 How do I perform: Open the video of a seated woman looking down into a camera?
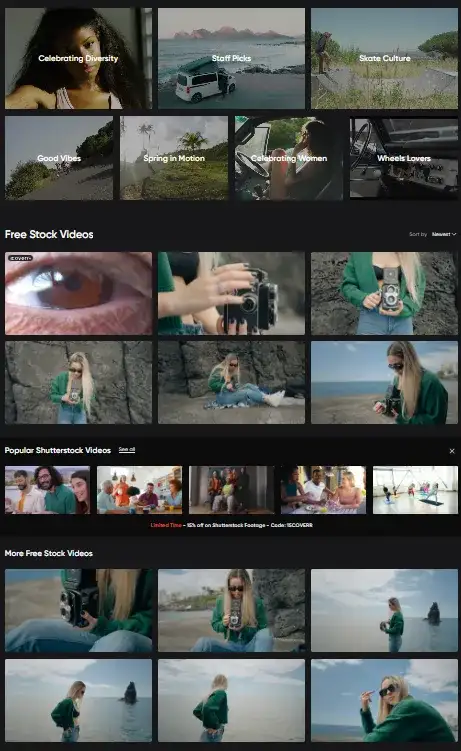[231, 610]
